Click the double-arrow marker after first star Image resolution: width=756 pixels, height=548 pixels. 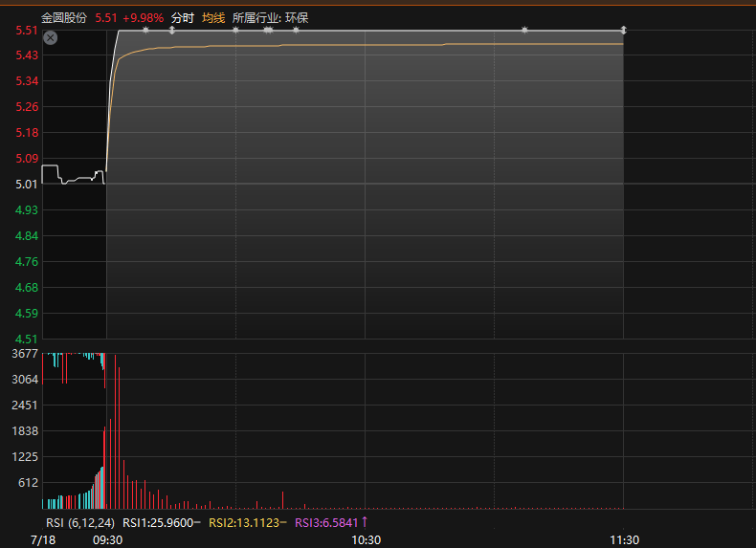[172, 31]
